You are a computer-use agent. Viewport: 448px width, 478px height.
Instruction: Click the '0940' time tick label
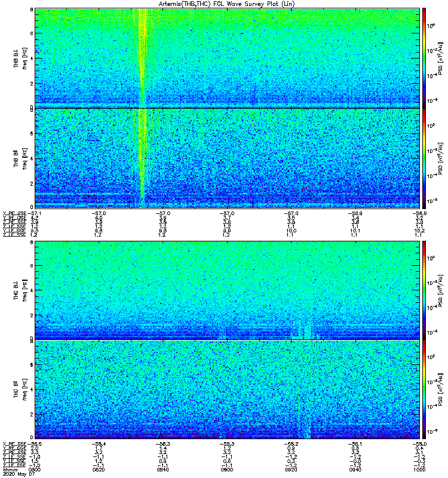(355, 470)
